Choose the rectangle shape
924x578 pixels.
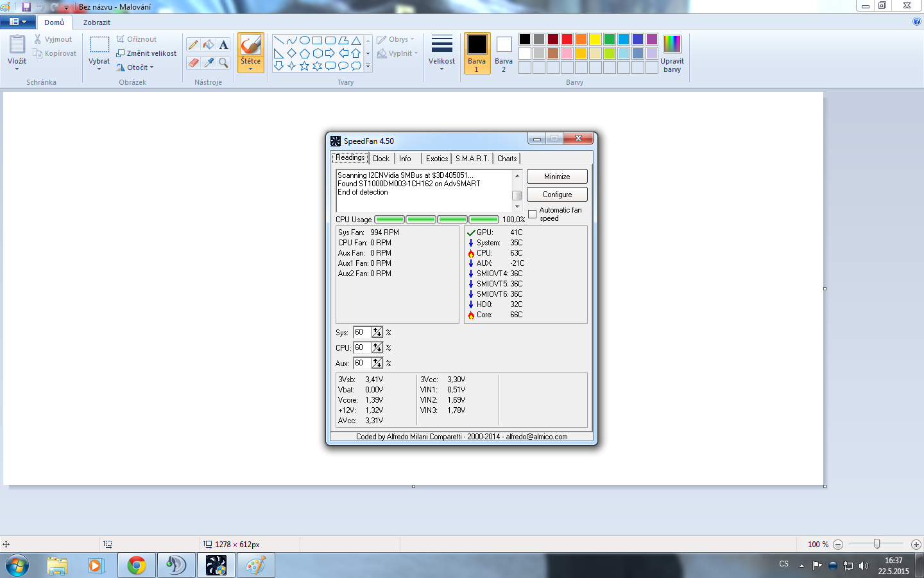[x=317, y=40]
